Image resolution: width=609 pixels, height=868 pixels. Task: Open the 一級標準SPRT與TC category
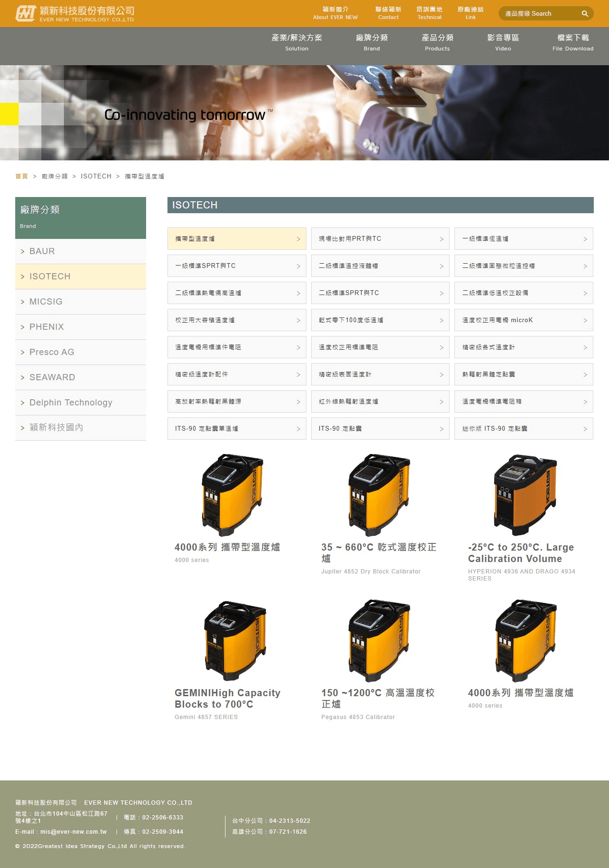point(237,266)
